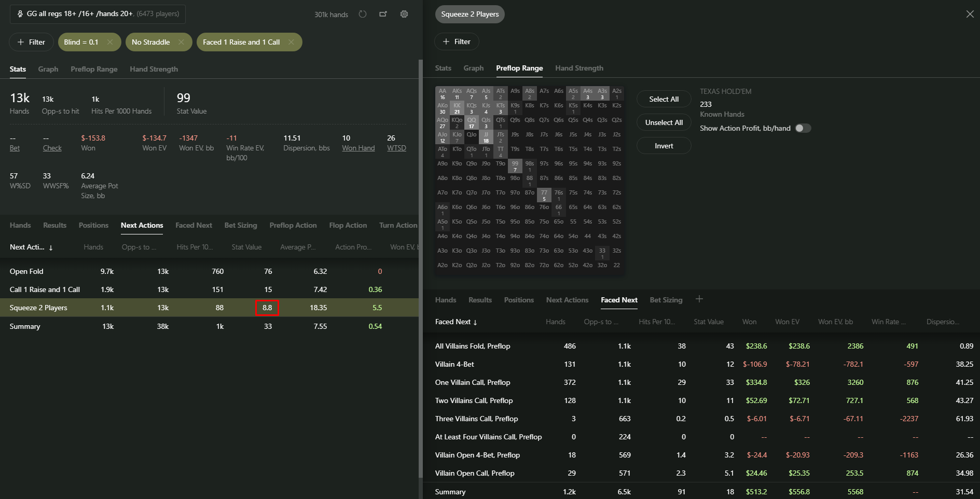Click the refresh icon beside 301k hands
The height and width of the screenshot is (499, 980).
click(363, 14)
